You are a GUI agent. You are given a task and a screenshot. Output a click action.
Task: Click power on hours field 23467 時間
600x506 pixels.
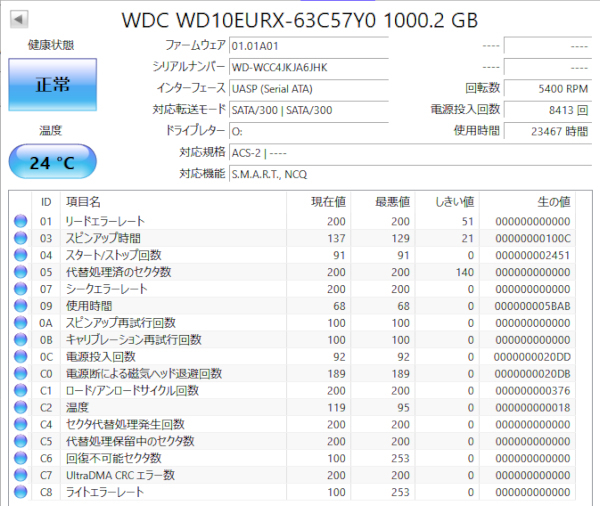548,132
